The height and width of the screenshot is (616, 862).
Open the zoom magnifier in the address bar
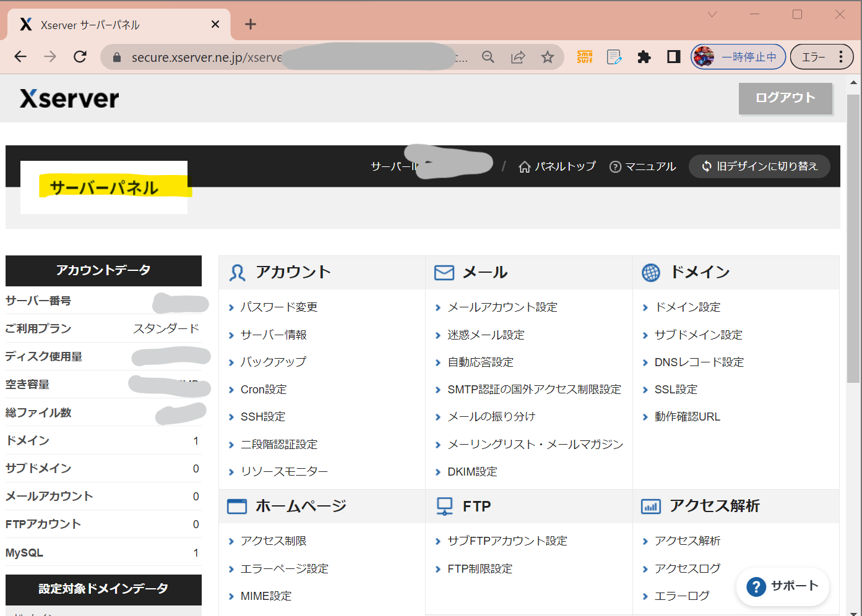point(488,57)
